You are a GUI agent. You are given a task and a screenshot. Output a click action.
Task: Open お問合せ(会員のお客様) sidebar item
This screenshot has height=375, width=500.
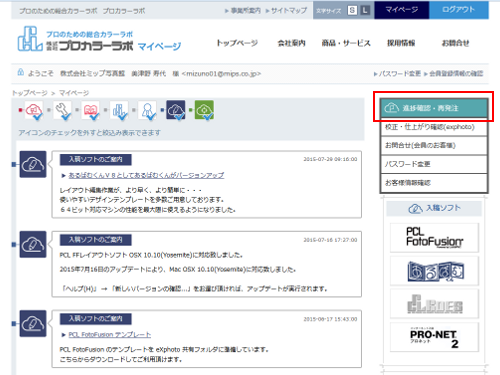tap(434, 145)
